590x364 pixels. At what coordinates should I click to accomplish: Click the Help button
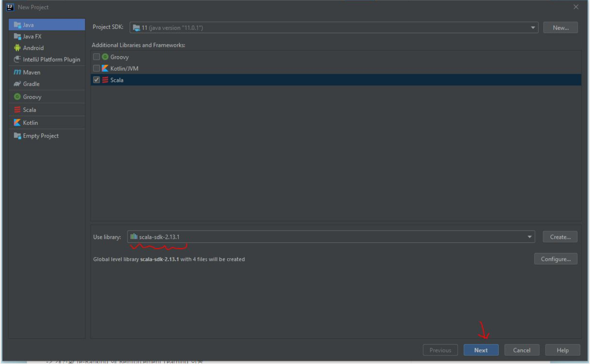click(562, 350)
